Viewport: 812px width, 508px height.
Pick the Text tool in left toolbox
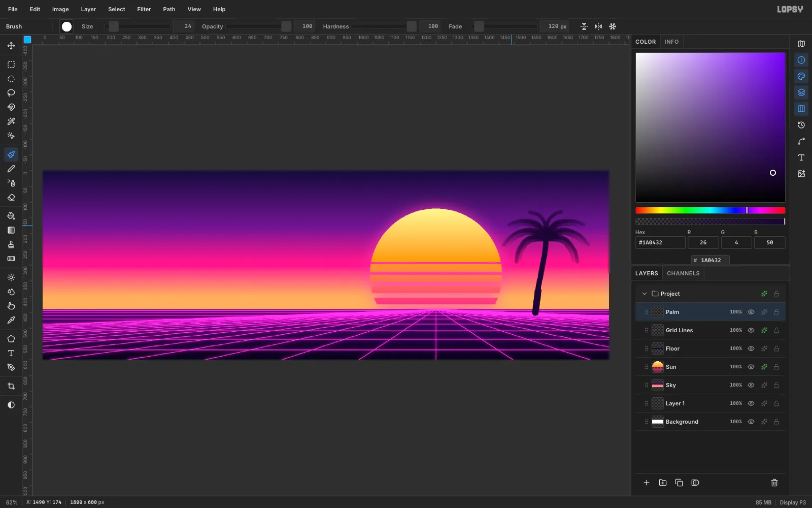[x=11, y=353]
